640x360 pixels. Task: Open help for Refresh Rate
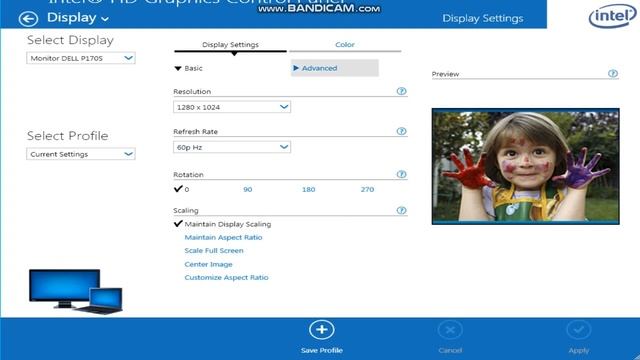point(402,131)
